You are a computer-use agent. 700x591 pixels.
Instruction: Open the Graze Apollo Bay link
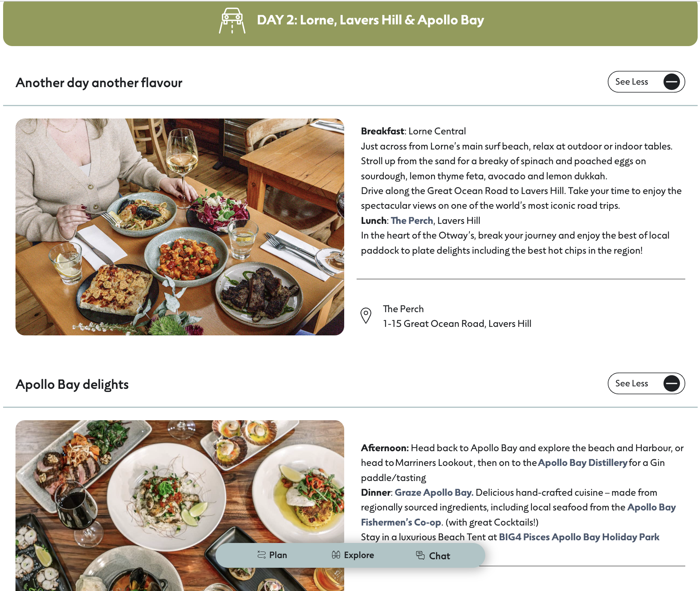pos(434,492)
